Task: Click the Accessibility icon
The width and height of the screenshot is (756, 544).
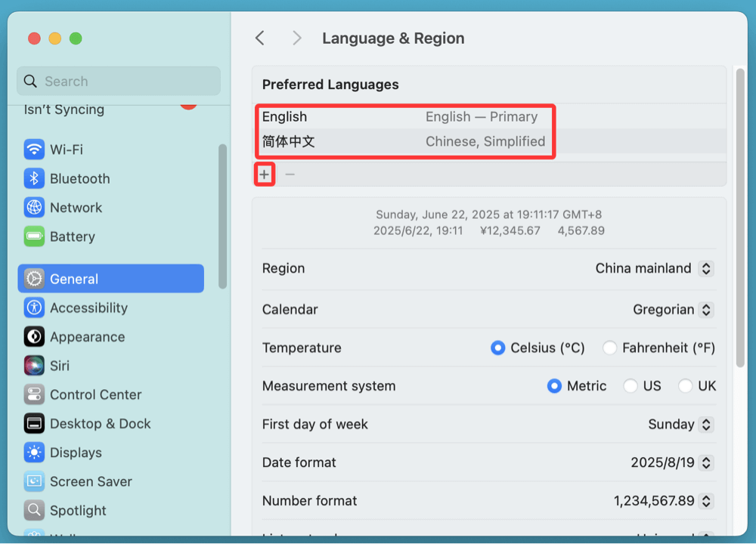Action: [34, 308]
